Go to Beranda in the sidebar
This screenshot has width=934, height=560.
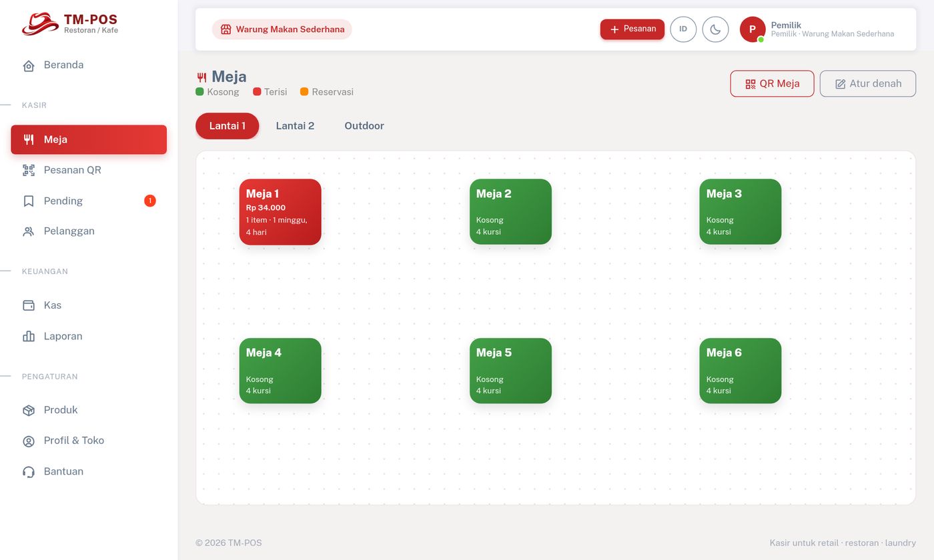click(89, 65)
